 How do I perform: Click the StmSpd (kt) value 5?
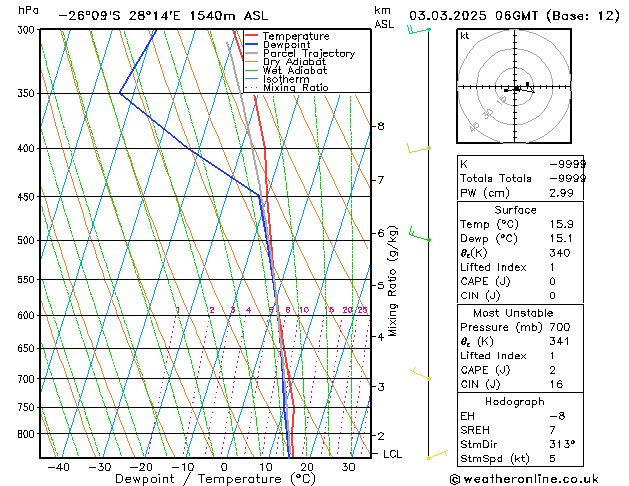click(552, 459)
